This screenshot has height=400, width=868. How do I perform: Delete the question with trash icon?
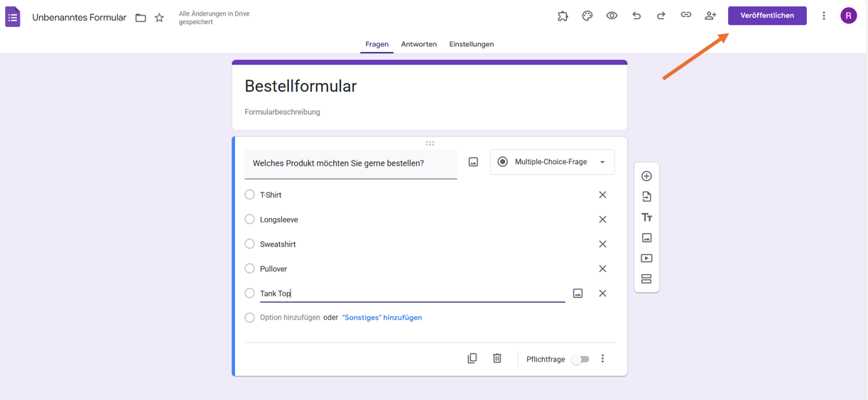pyautogui.click(x=497, y=359)
